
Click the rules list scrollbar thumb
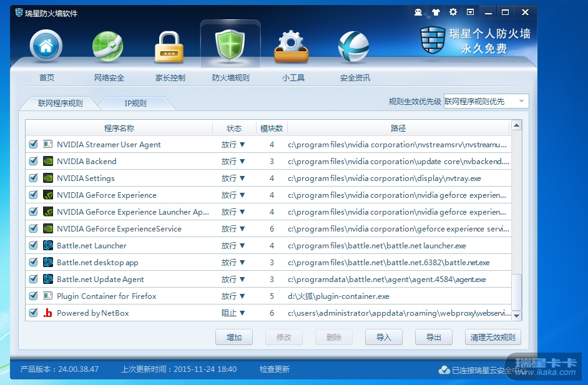tap(516, 293)
